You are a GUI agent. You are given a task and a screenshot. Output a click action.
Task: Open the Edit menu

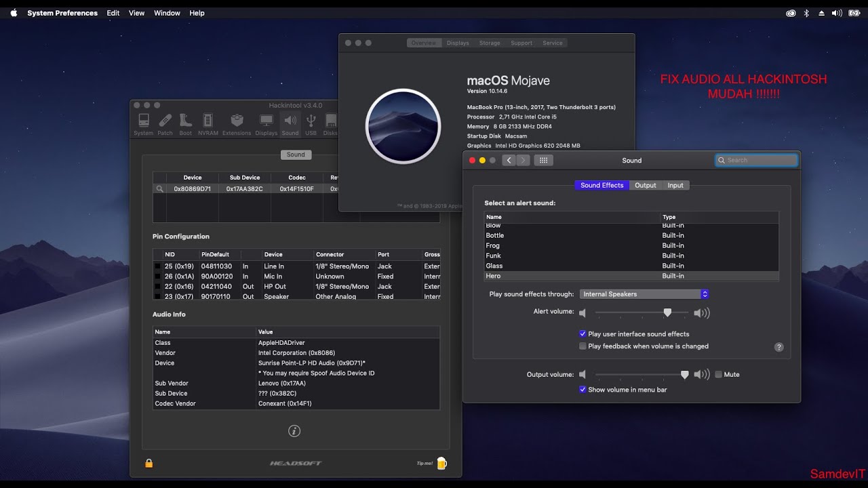click(x=113, y=13)
